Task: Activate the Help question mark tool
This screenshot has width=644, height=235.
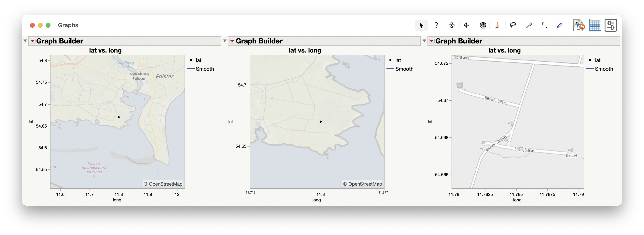Action: [x=436, y=25]
